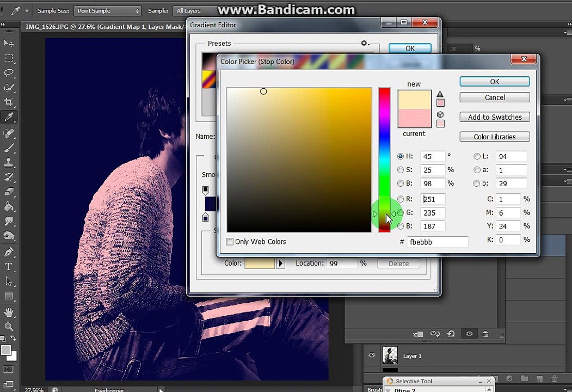Screen dimensions: 572x392
Task: Open status bar arrow menu
Action: pyautogui.click(x=161, y=390)
